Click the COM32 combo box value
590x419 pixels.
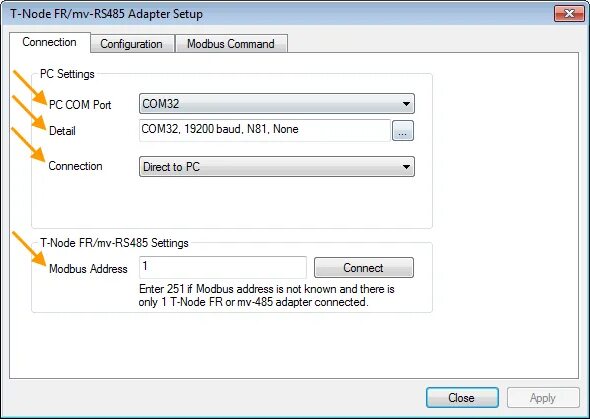[x=277, y=104]
